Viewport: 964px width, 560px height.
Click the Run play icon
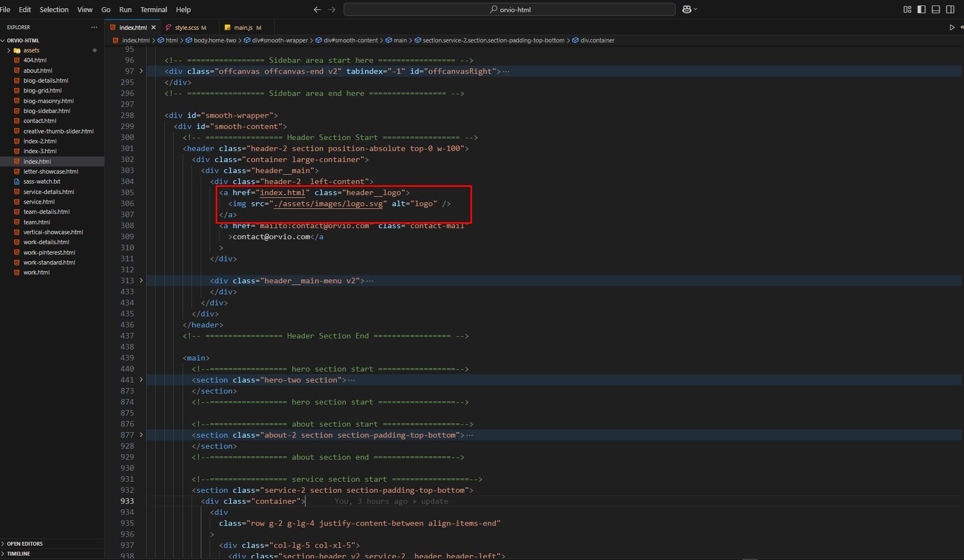click(x=952, y=27)
